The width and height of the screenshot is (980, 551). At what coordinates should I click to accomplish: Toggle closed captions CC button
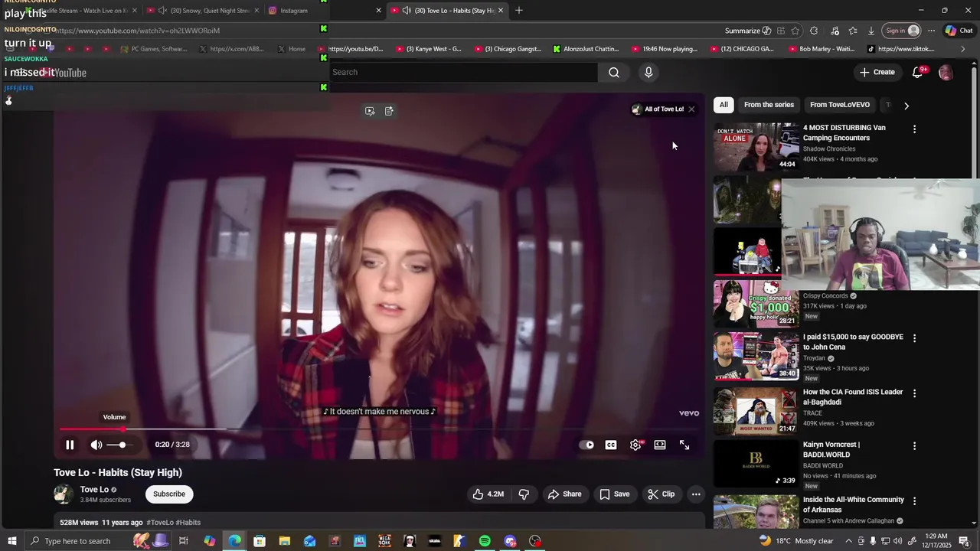611,445
